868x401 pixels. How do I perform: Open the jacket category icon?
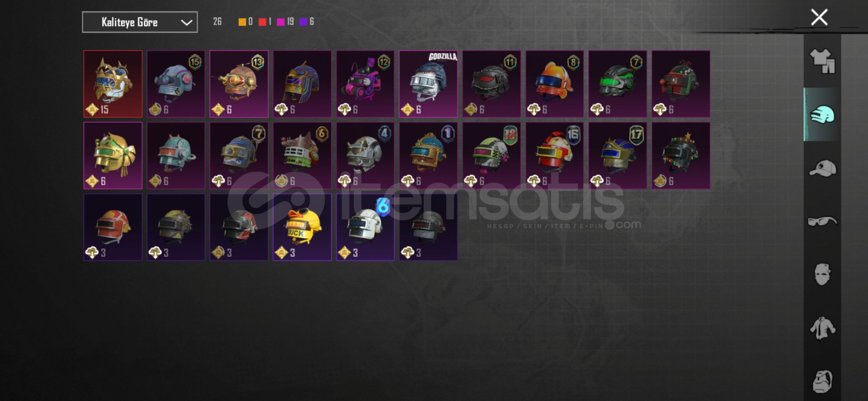[822, 328]
